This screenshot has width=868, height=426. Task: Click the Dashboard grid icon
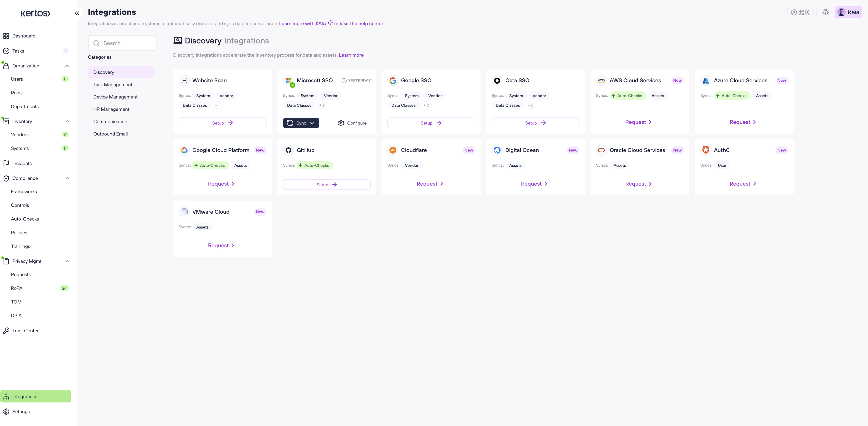pos(6,36)
